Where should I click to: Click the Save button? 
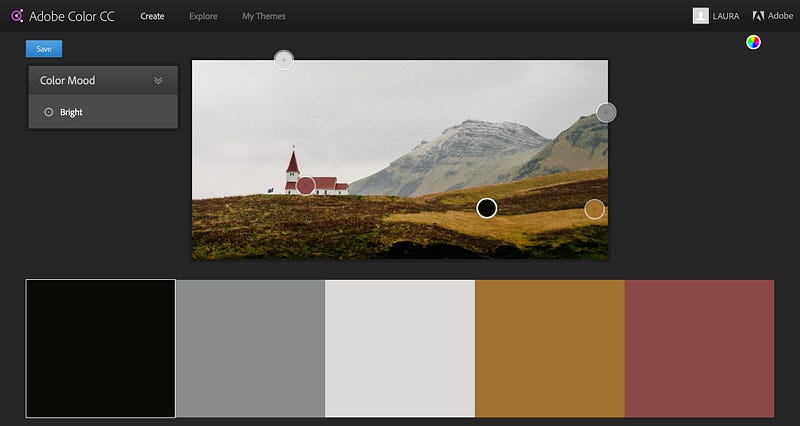coord(44,49)
